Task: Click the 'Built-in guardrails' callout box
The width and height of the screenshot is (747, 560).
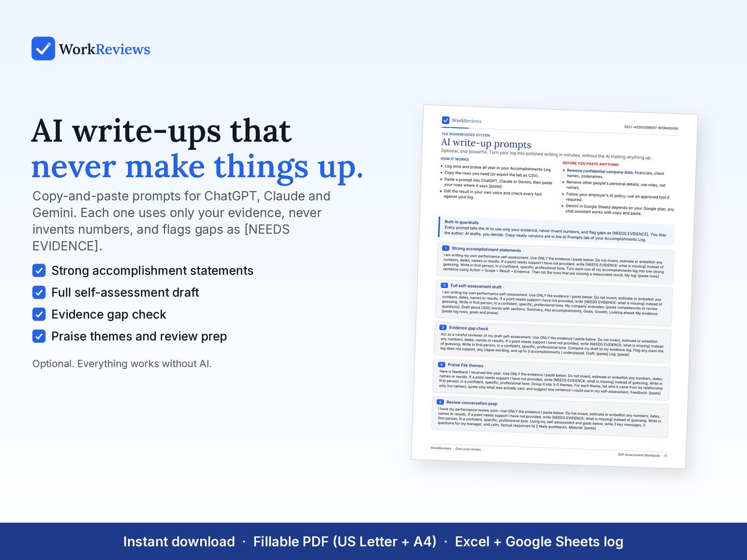Action: click(557, 231)
